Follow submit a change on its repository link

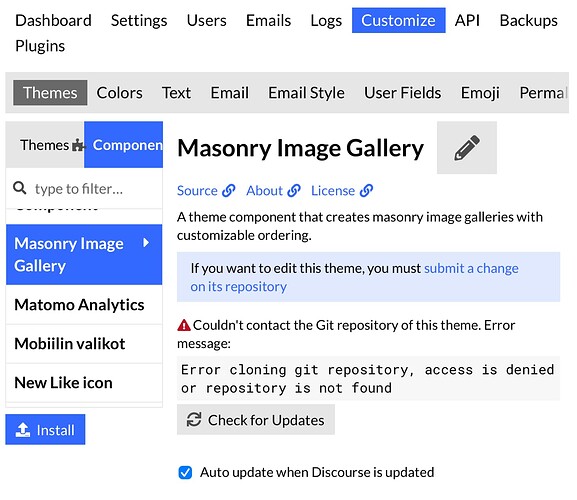354,277
